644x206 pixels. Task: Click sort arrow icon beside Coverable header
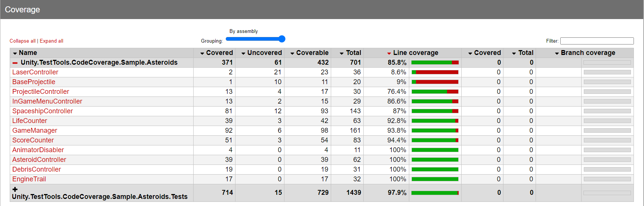[292, 53]
